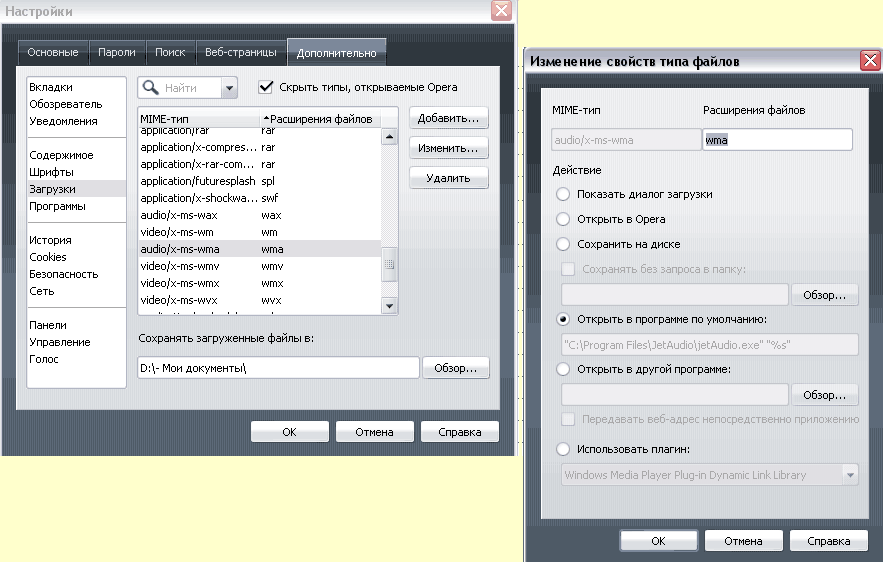This screenshot has height=562, width=883.
Task: Toggle the 'Скрыть типы, открываемые Opera' checkbox
Action: pos(266,88)
